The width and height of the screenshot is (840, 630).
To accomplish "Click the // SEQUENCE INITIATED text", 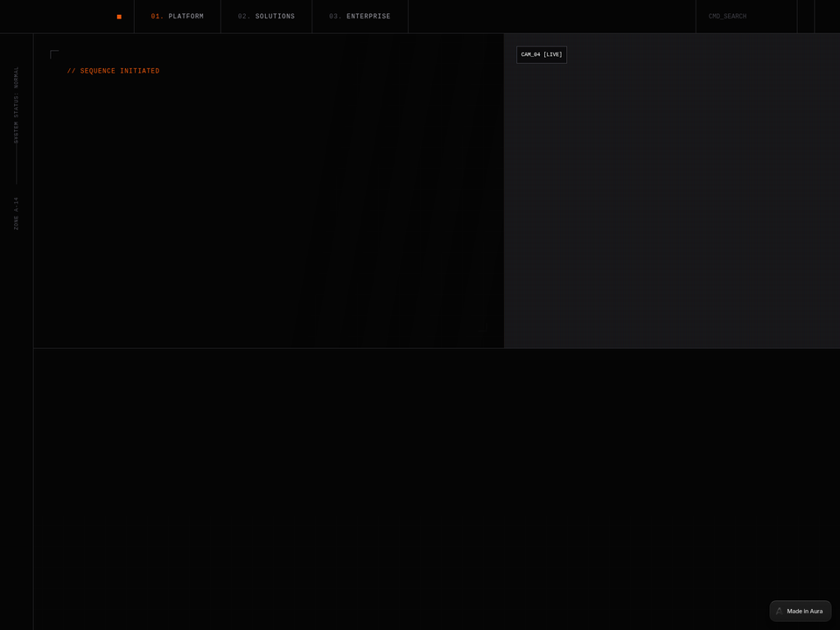I will coord(113,71).
